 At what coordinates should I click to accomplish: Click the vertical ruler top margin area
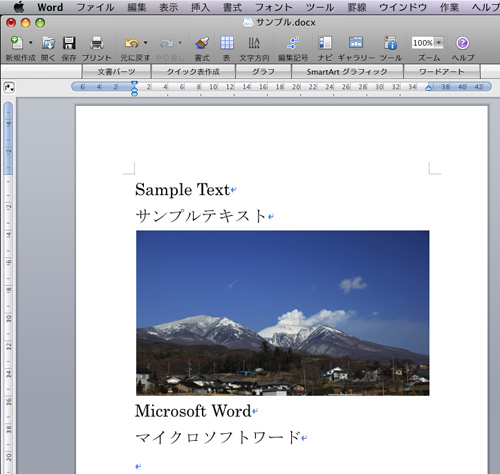tap(8, 138)
